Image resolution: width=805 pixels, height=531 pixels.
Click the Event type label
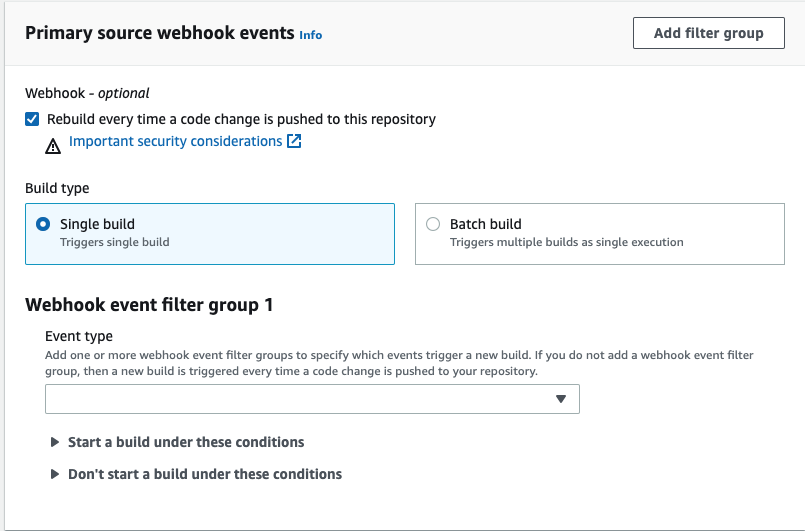[79, 336]
